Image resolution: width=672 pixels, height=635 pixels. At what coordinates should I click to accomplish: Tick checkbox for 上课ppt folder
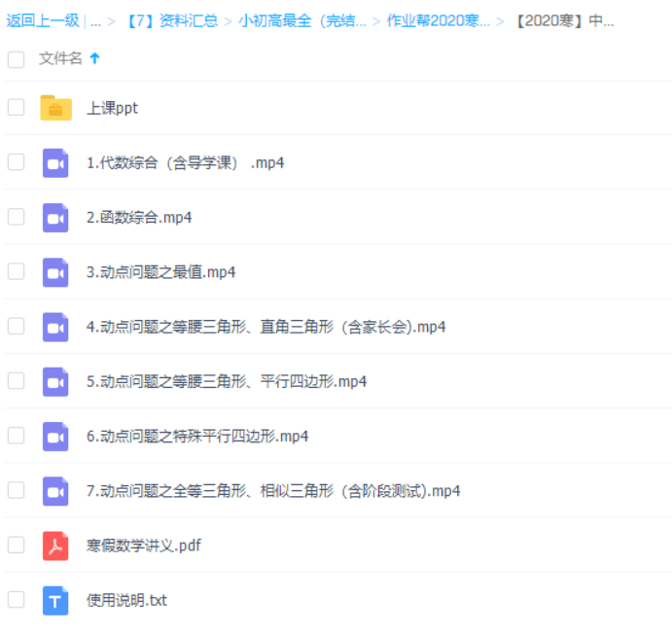[16, 108]
